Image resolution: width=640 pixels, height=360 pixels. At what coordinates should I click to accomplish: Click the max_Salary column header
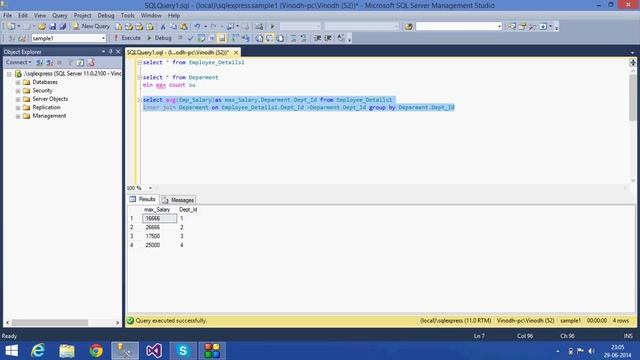(157, 209)
